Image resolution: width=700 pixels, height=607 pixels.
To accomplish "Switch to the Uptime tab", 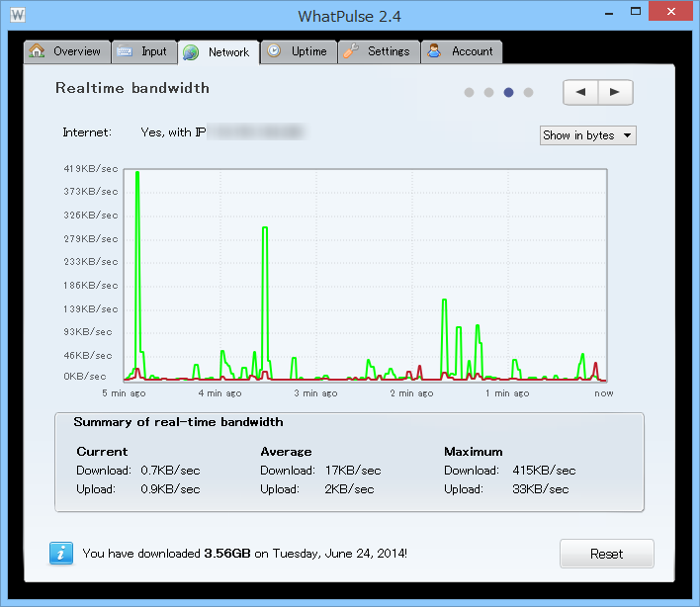I will (x=299, y=51).
